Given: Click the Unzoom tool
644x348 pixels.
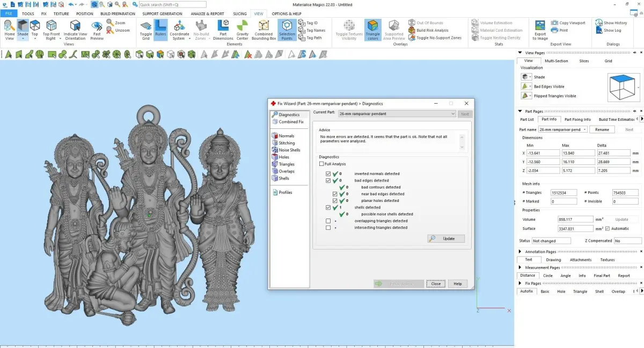Looking at the screenshot, I should point(119,31).
